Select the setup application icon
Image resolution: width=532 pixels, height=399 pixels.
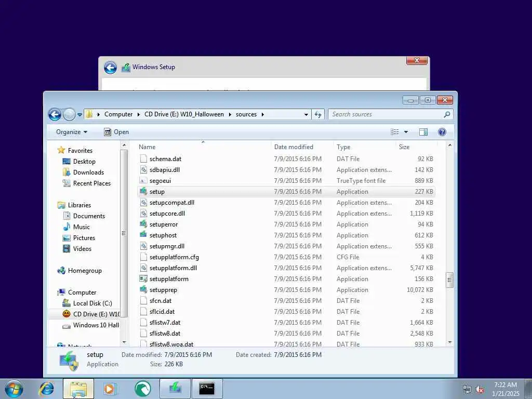[143, 191]
